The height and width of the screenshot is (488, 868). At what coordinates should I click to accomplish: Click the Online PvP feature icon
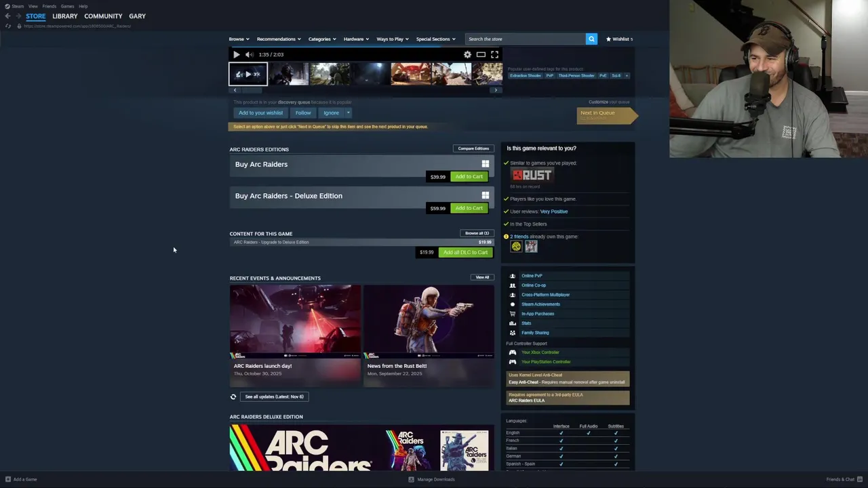click(x=512, y=276)
